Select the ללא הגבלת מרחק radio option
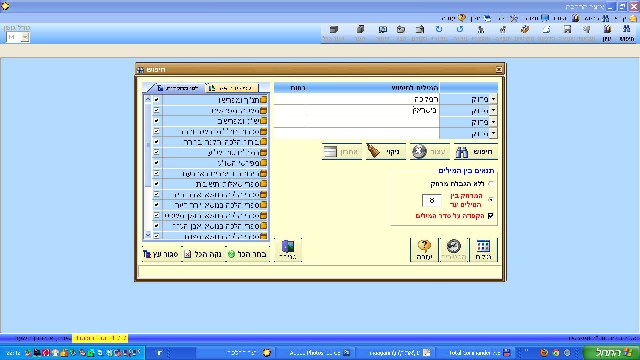The width and height of the screenshot is (640, 360). coord(491,184)
